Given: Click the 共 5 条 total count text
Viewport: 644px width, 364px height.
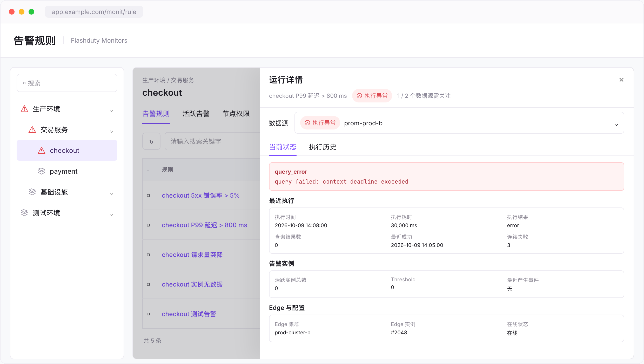Looking at the screenshot, I should coord(152,341).
